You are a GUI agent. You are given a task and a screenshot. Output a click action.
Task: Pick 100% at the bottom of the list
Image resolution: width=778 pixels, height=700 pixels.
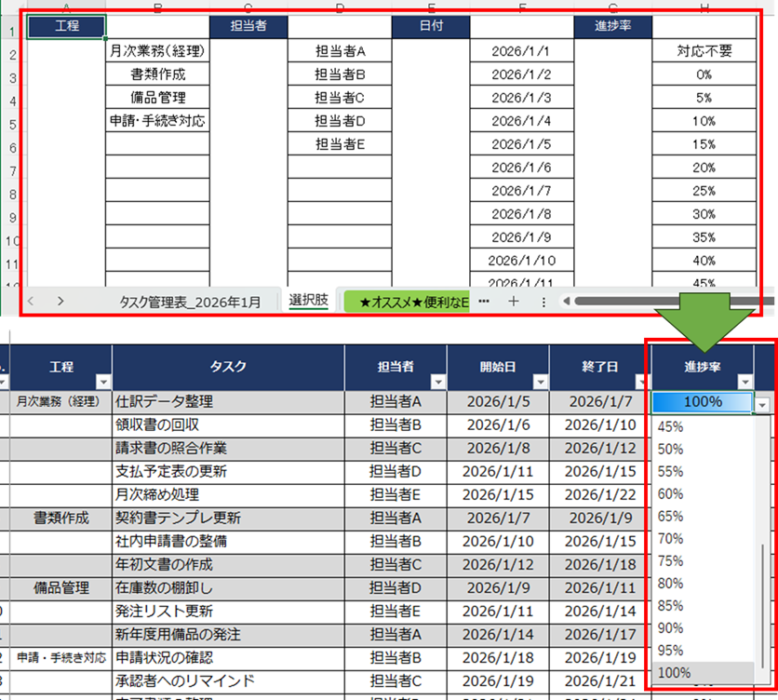(676, 672)
